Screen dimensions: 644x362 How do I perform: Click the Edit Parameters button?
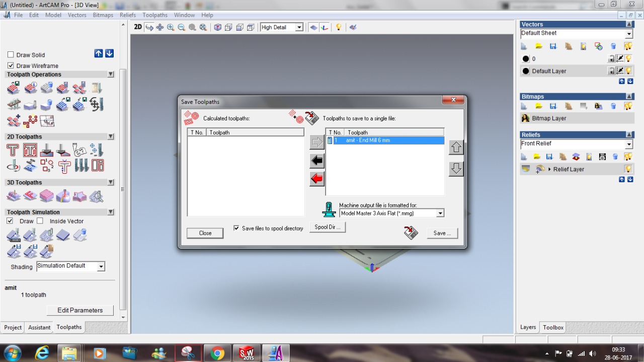tap(80, 310)
